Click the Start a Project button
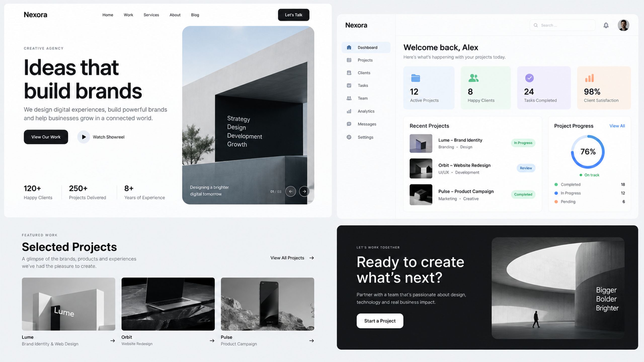Image resolution: width=644 pixels, height=362 pixels. (x=380, y=321)
